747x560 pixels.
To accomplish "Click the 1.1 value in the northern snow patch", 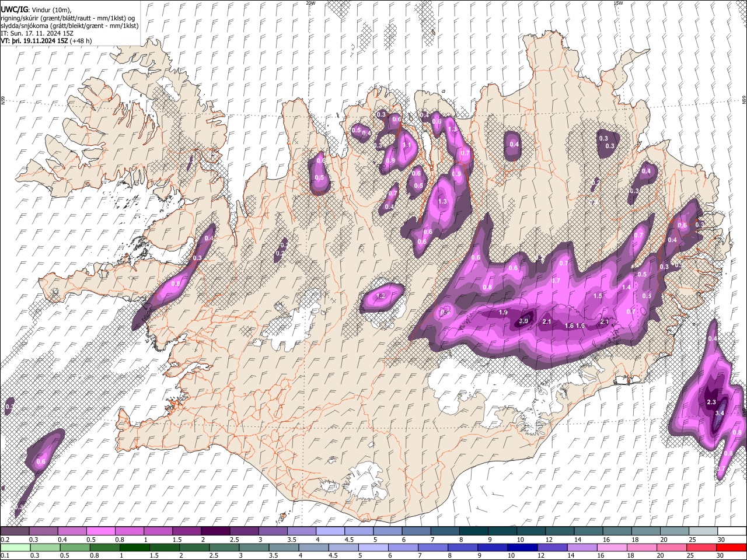I will (407, 145).
